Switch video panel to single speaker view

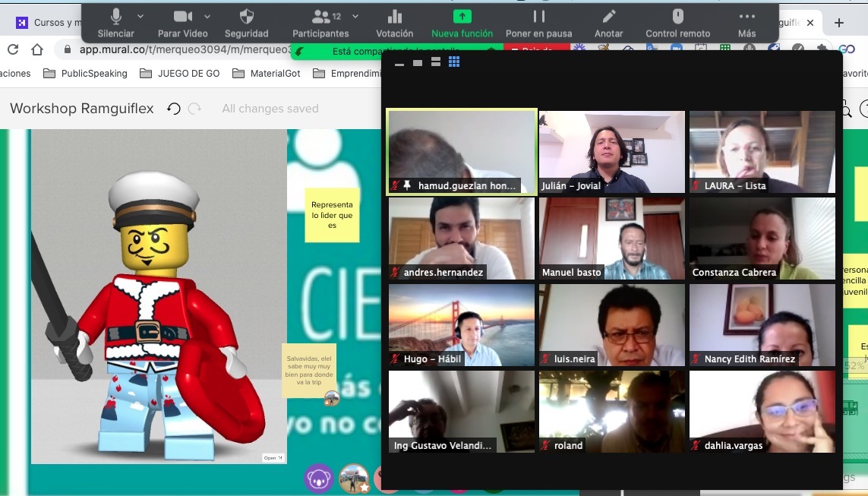click(x=418, y=62)
